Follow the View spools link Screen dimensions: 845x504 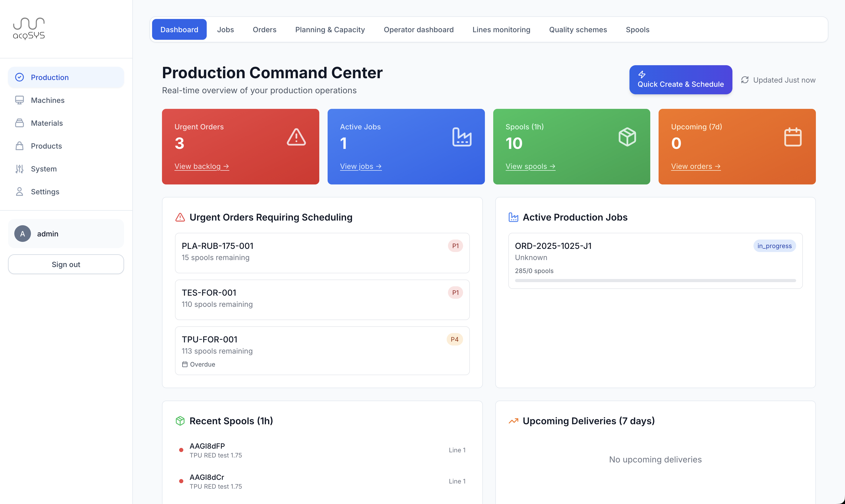coord(530,167)
